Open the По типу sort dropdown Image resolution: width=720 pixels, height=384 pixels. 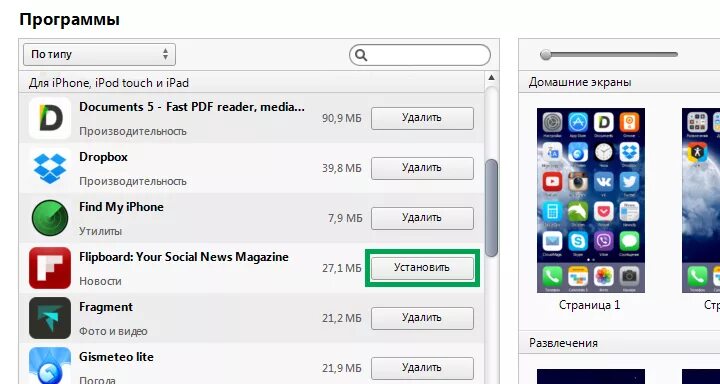click(99, 55)
